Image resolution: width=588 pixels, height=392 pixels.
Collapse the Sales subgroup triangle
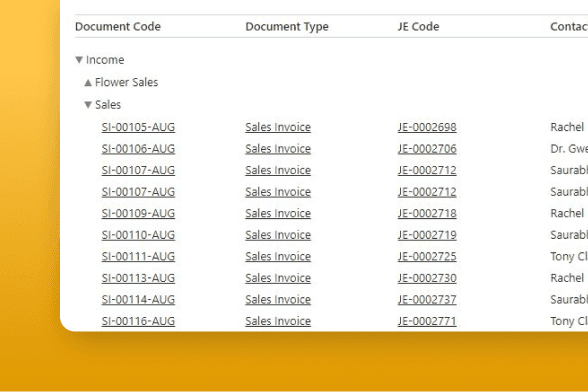pos(88,105)
